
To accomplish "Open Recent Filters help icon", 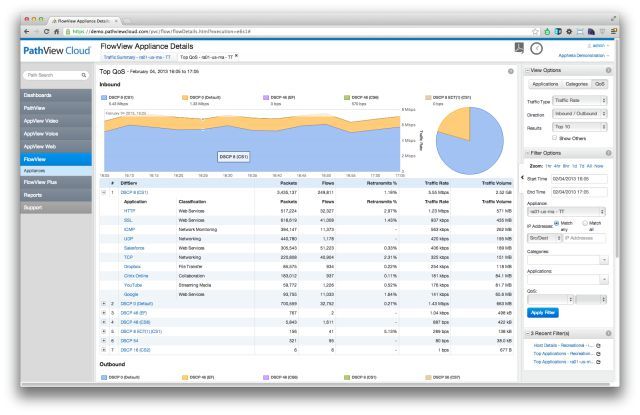I will [x=608, y=333].
